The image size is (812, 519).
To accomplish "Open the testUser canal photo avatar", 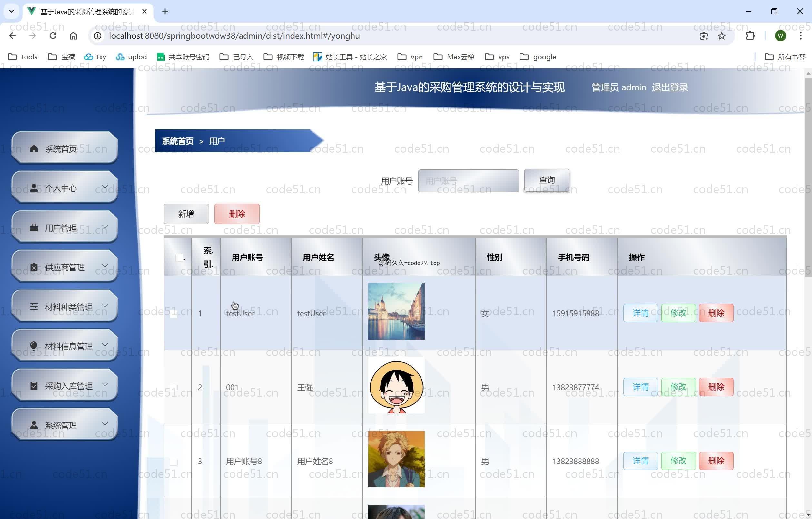I will 396,311.
